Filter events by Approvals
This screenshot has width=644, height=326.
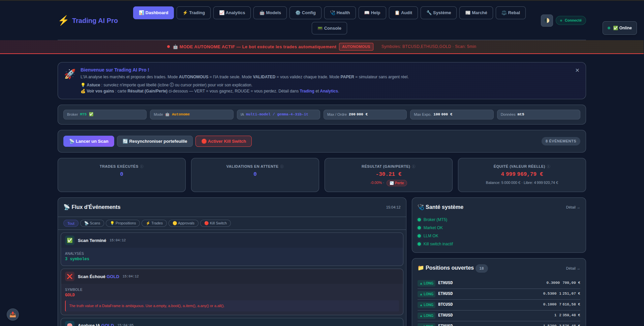point(183,223)
